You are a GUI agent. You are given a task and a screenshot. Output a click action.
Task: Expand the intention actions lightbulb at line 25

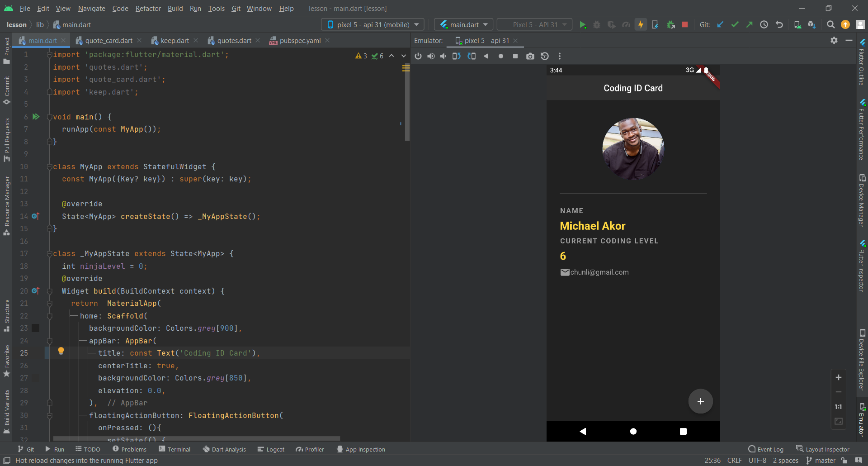pyautogui.click(x=61, y=351)
